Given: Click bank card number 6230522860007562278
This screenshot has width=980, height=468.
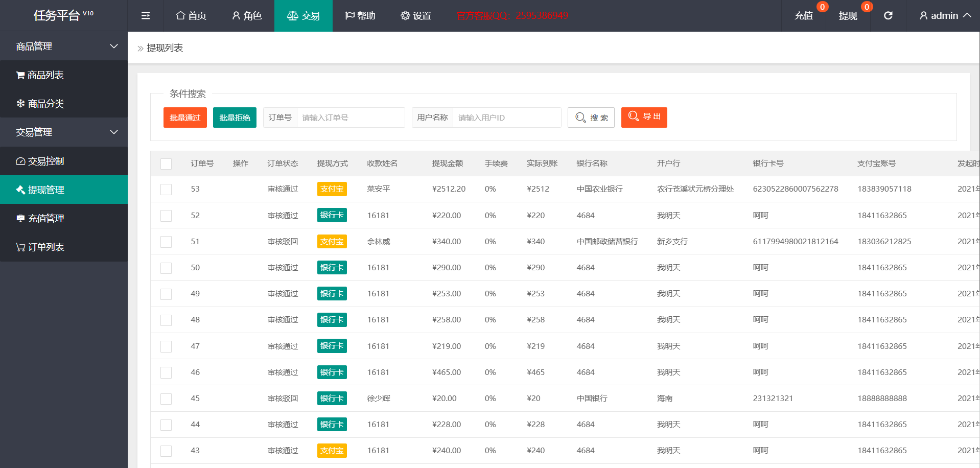Looking at the screenshot, I should tap(796, 189).
